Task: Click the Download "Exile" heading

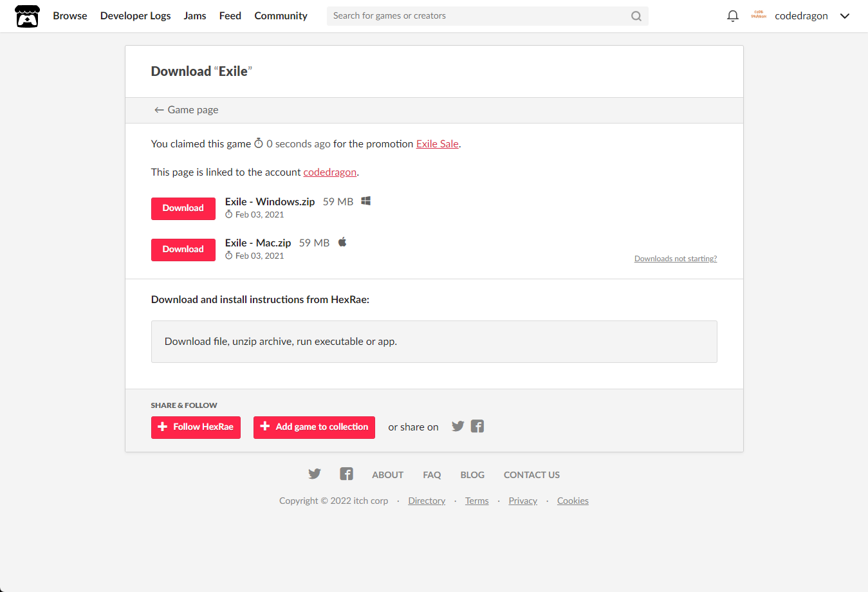Action: pos(201,71)
